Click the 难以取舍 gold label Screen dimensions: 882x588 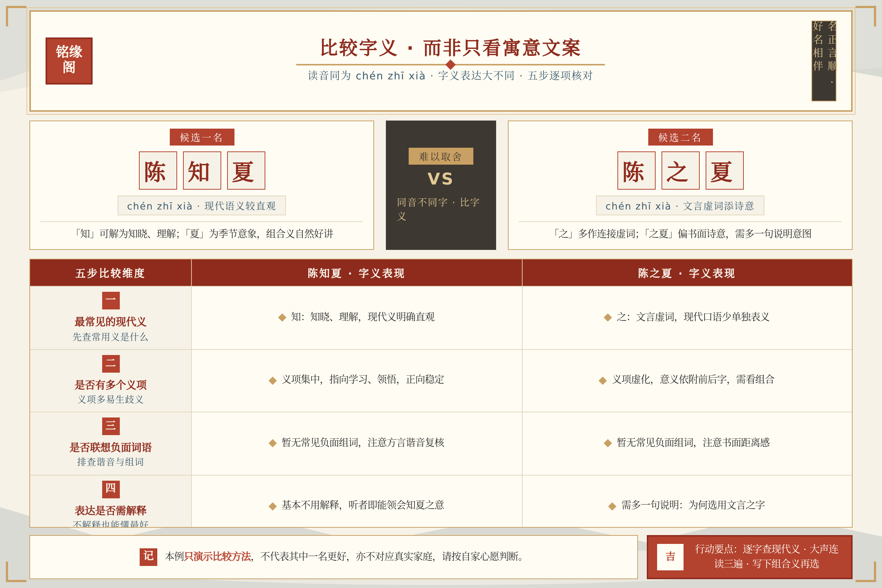point(441,157)
